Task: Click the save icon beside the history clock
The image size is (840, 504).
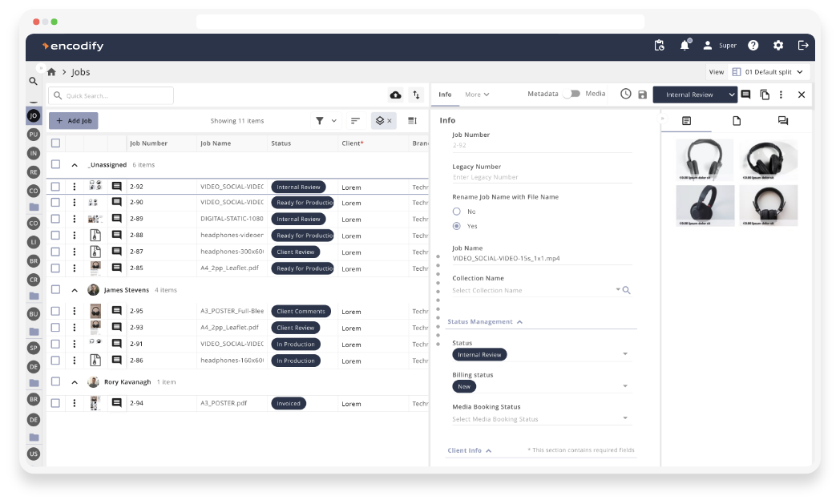Action: (642, 94)
